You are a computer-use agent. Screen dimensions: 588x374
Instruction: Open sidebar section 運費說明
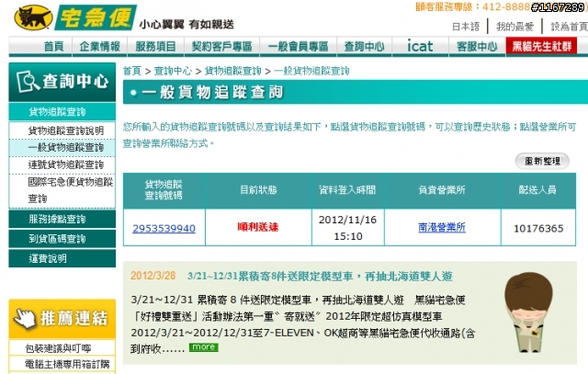(62, 258)
